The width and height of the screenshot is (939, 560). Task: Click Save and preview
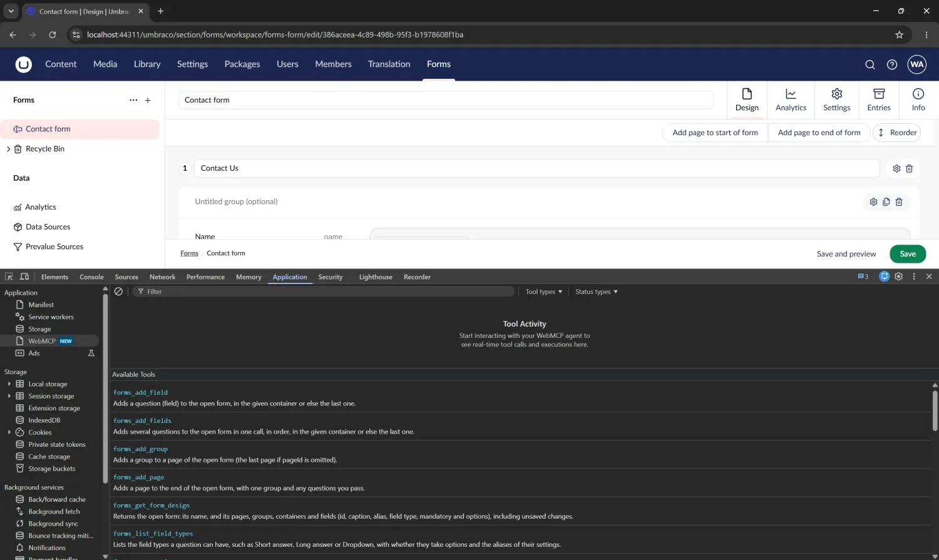[846, 254]
